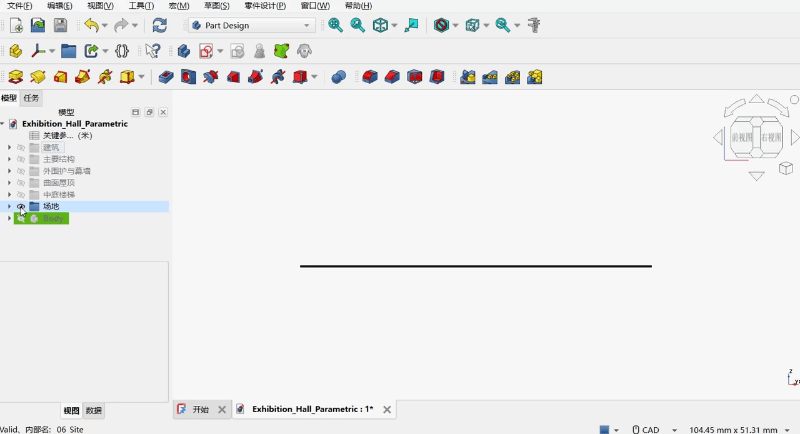This screenshot has width=800, height=434.
Task: Refresh and recompute the document
Action: click(160, 25)
